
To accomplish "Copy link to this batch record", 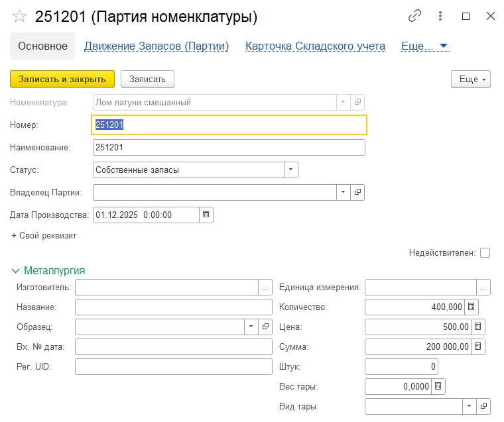I will (x=415, y=17).
